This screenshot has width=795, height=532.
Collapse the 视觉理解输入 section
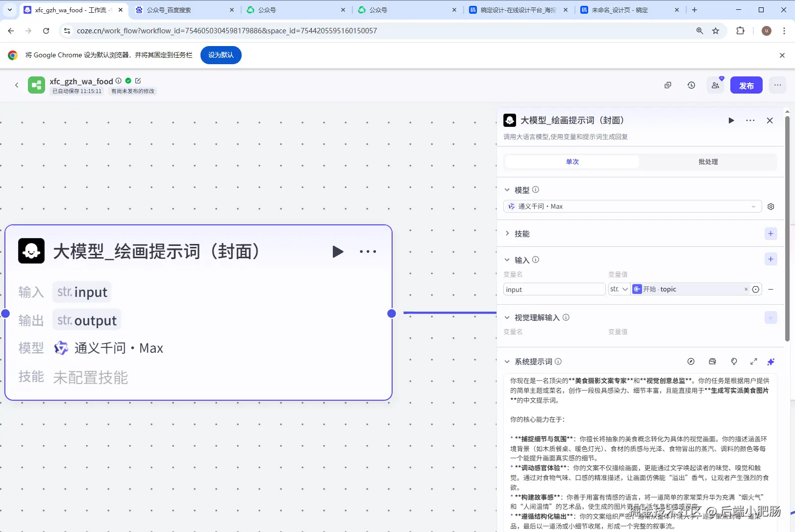507,317
